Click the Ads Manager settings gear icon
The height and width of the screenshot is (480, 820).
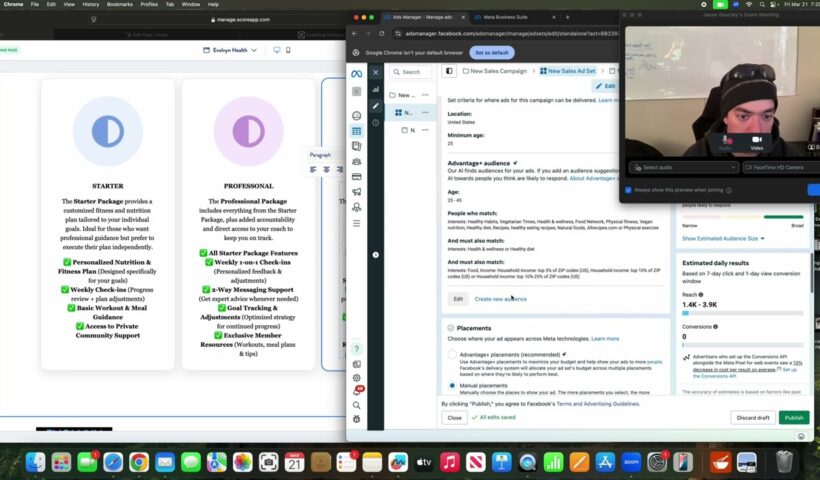[357, 377]
